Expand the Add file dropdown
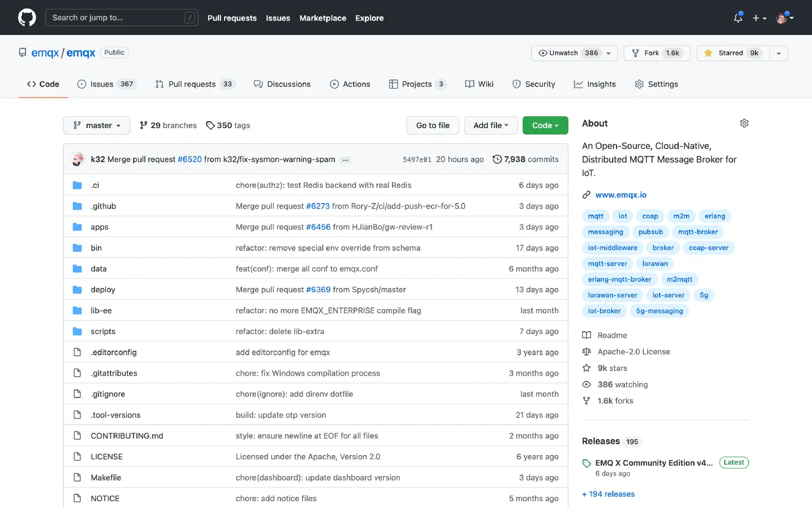 click(x=491, y=125)
